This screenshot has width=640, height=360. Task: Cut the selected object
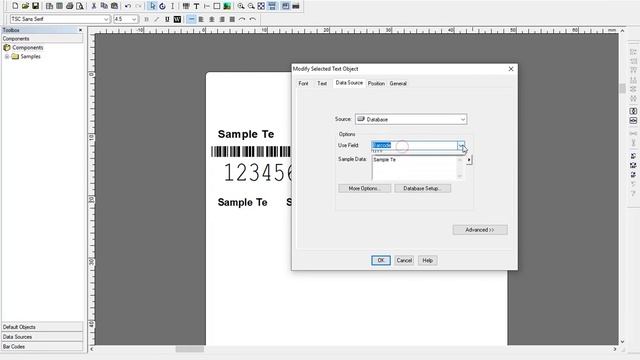coord(94,6)
